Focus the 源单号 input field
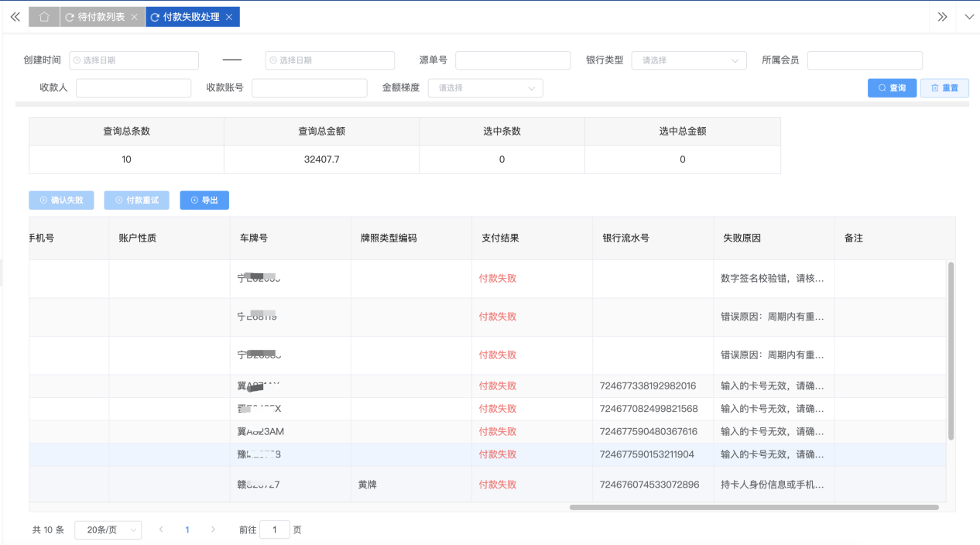This screenshot has height=545, width=980. pos(512,60)
